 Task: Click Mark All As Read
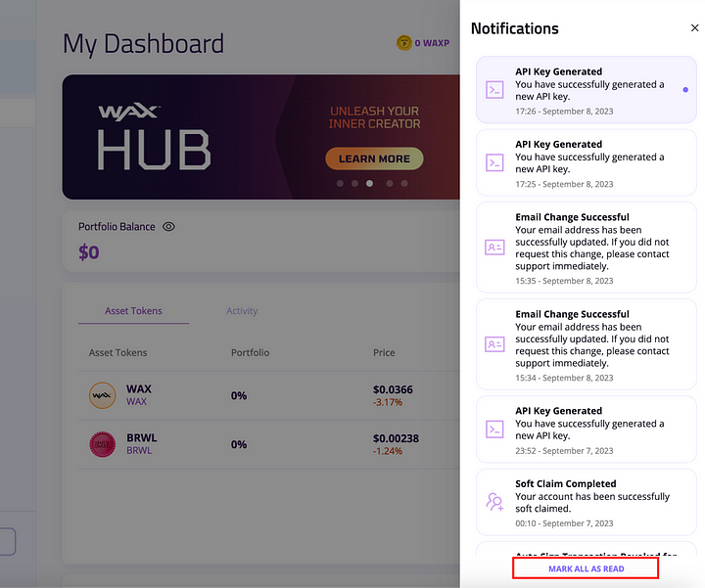[x=586, y=568]
